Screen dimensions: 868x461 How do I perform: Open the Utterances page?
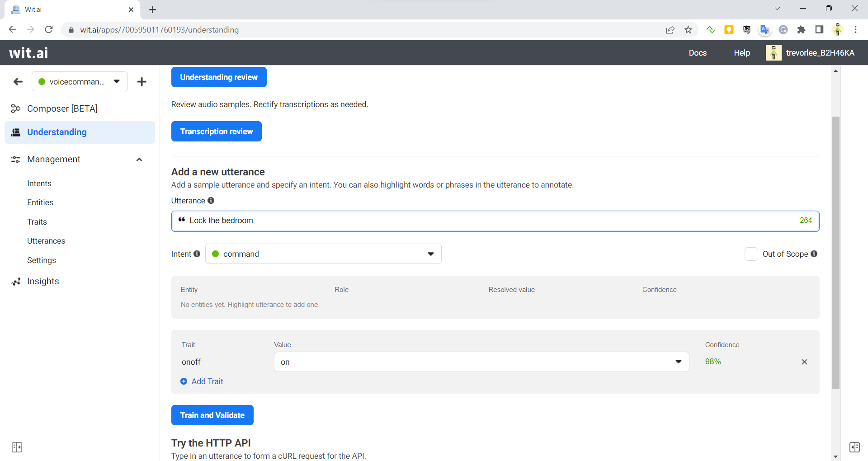pos(46,241)
